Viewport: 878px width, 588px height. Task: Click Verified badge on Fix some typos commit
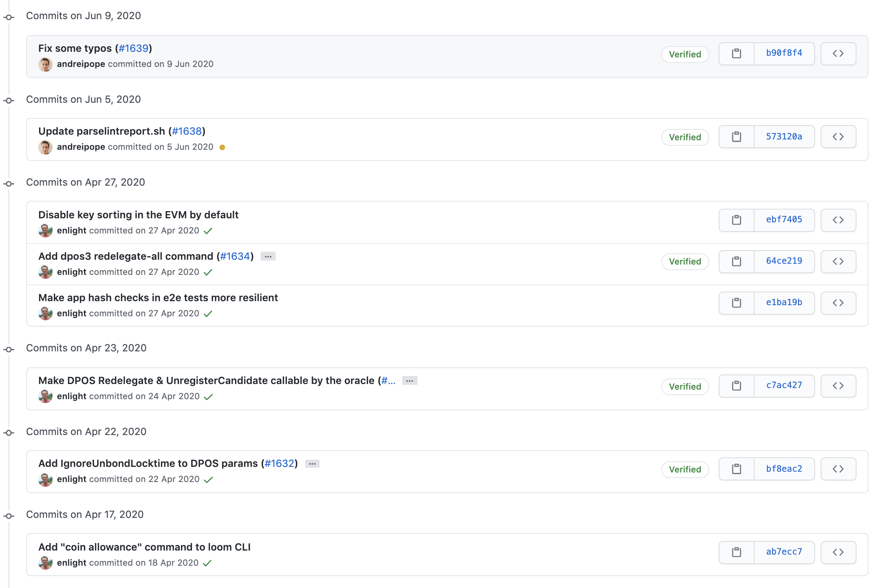pyautogui.click(x=685, y=55)
